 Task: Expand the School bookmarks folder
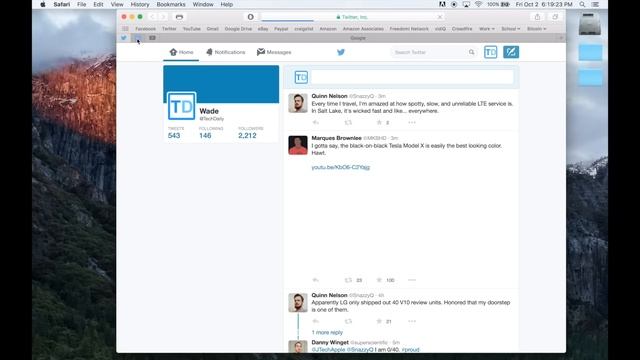pos(511,29)
